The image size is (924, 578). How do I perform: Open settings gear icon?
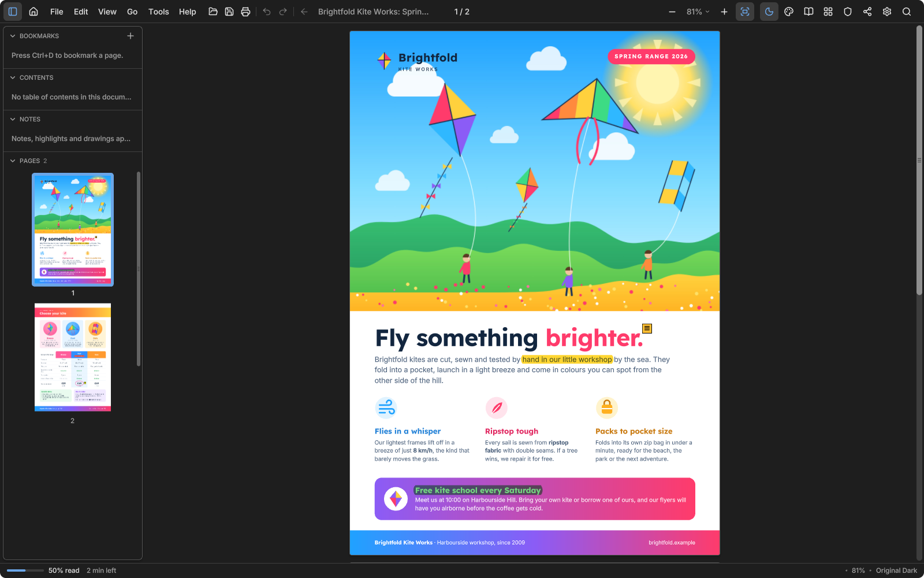(887, 12)
